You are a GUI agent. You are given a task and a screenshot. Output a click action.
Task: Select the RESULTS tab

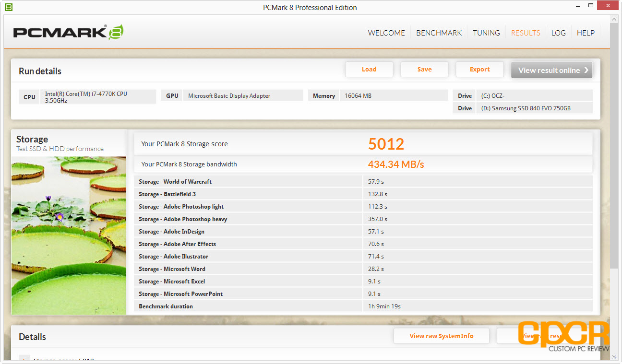[x=526, y=33]
